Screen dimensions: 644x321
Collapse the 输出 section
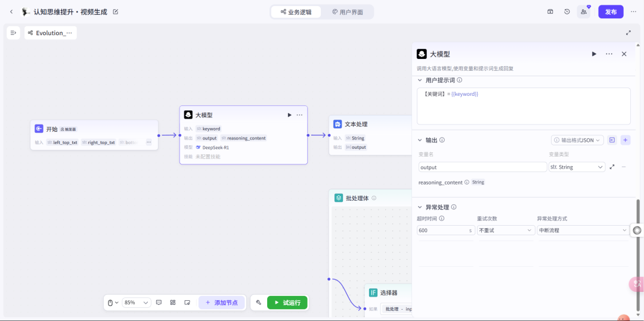coord(420,140)
